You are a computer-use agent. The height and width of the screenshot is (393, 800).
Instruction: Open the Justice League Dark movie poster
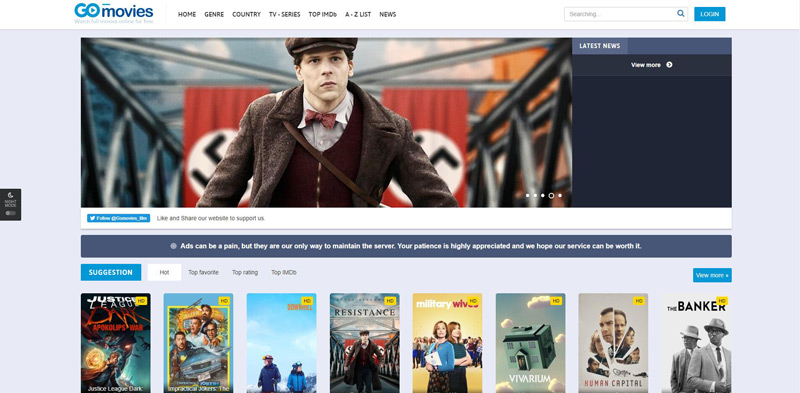pyautogui.click(x=116, y=343)
